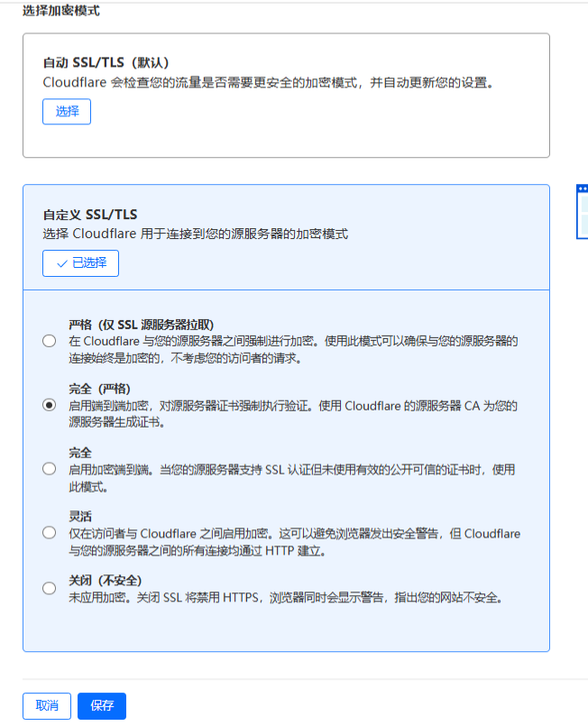Save the encryption settings with 保存
Screen dimensions: 588x726
pos(102,705)
